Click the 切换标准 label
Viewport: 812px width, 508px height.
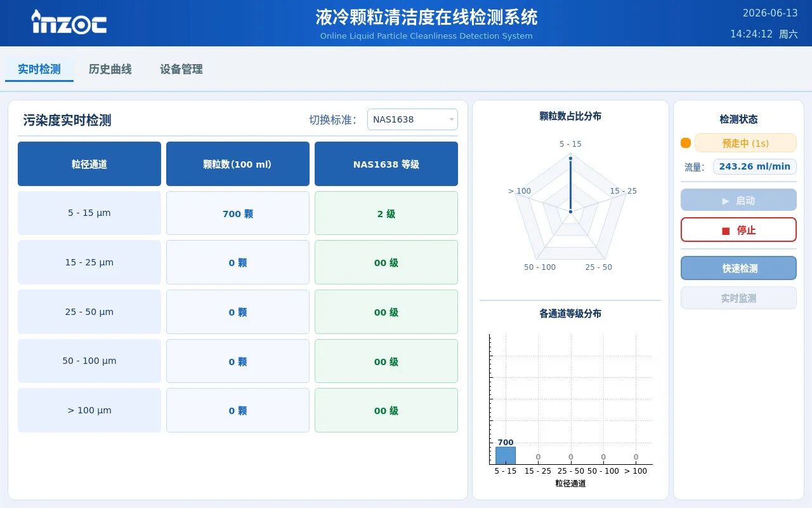point(333,119)
